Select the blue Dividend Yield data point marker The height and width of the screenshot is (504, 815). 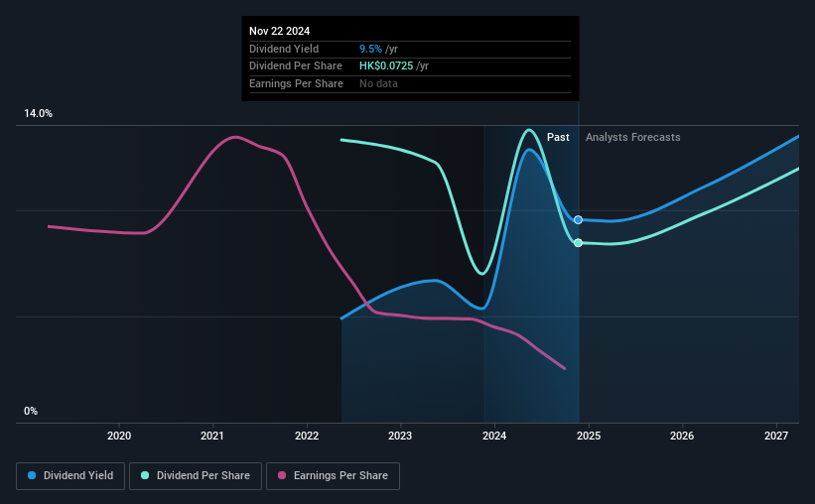click(x=578, y=220)
